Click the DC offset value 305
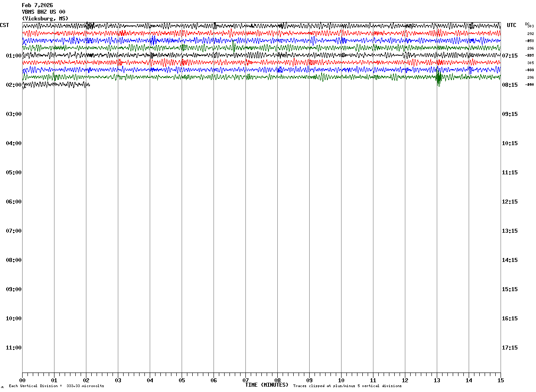This screenshot has height=392, width=536. (530, 63)
